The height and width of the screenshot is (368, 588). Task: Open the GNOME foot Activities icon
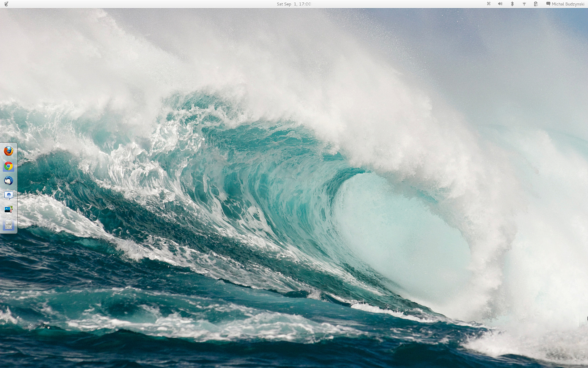click(x=6, y=4)
